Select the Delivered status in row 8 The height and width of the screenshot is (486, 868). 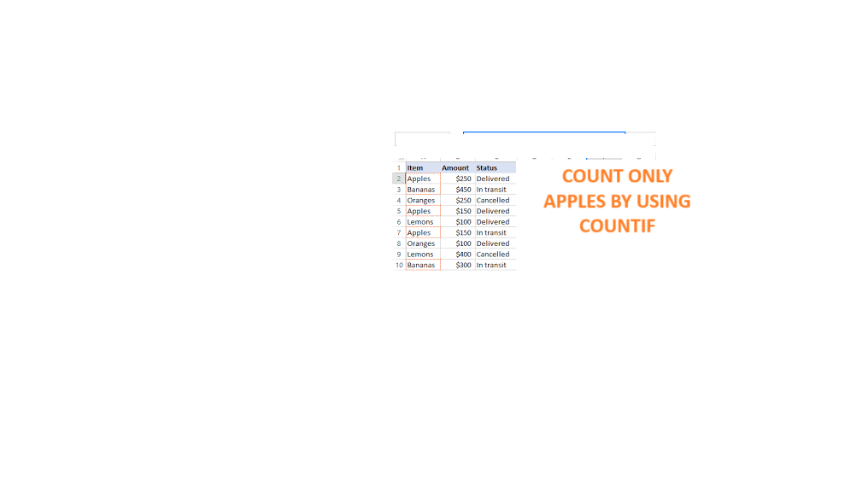pyautogui.click(x=493, y=243)
